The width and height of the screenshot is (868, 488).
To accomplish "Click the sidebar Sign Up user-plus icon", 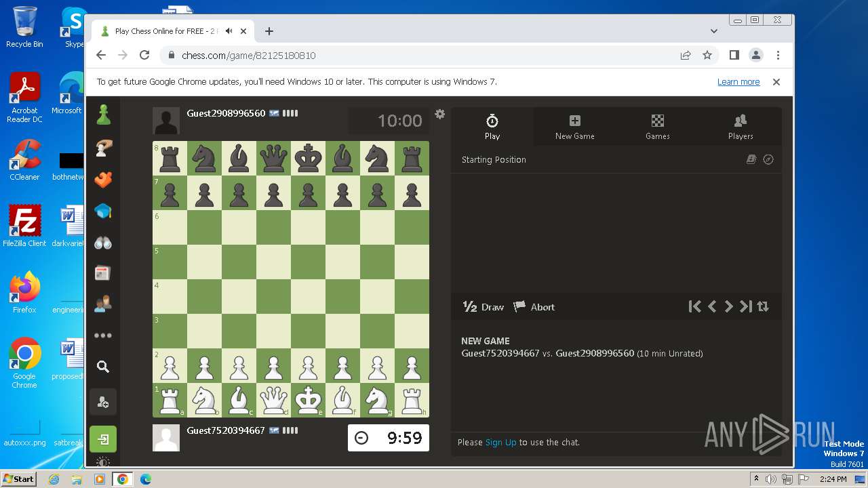I will point(103,403).
